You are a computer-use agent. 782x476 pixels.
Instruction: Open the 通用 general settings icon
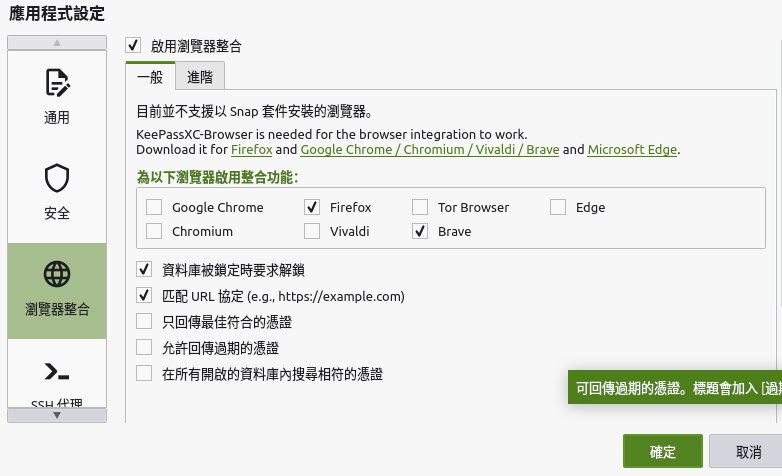click(x=57, y=84)
